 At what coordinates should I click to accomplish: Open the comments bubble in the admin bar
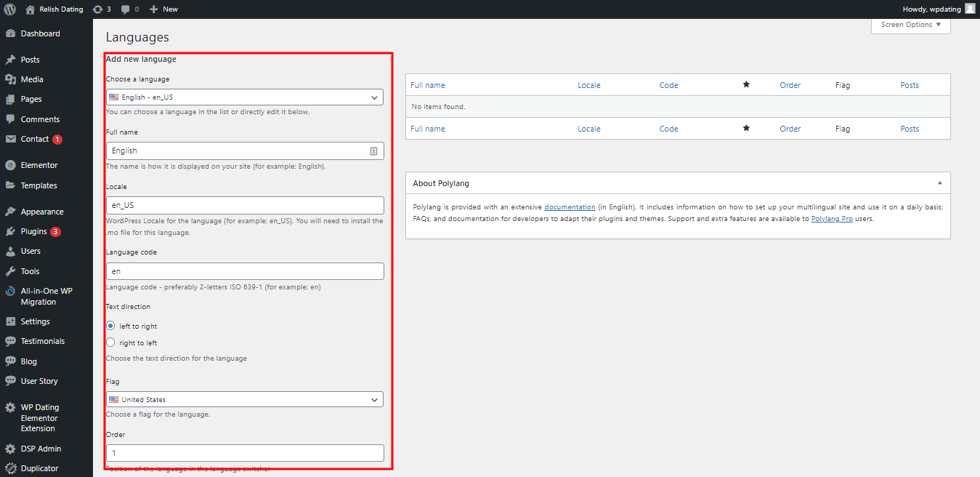130,9
